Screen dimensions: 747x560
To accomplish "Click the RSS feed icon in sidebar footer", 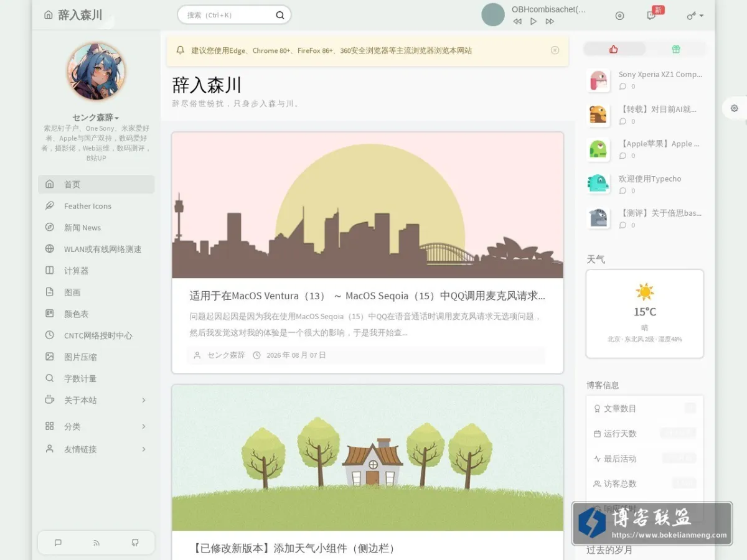I will point(96,543).
